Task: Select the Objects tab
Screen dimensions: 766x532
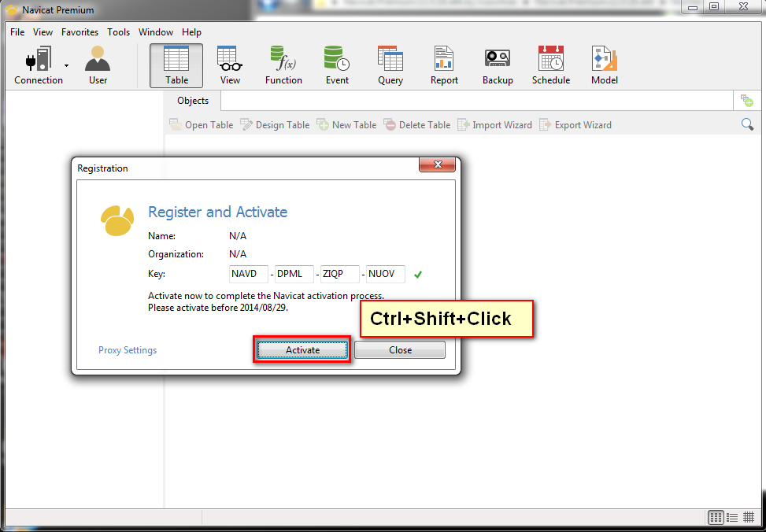Action: click(x=193, y=101)
